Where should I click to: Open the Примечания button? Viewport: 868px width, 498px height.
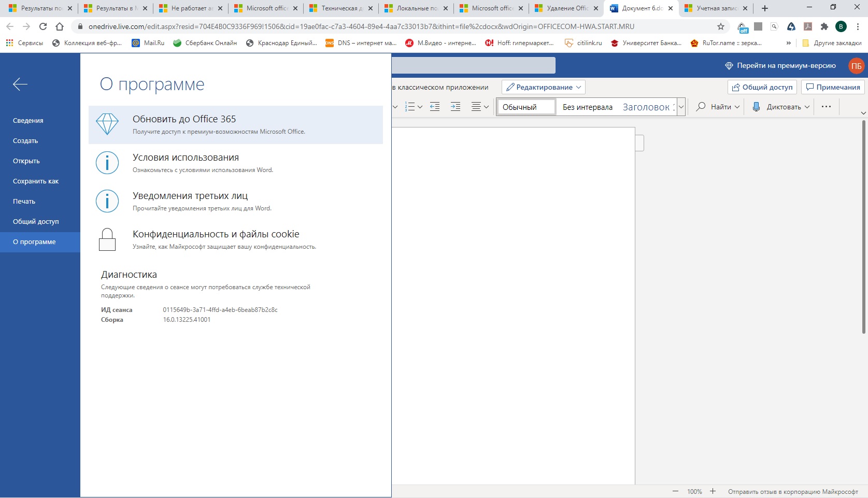click(833, 87)
